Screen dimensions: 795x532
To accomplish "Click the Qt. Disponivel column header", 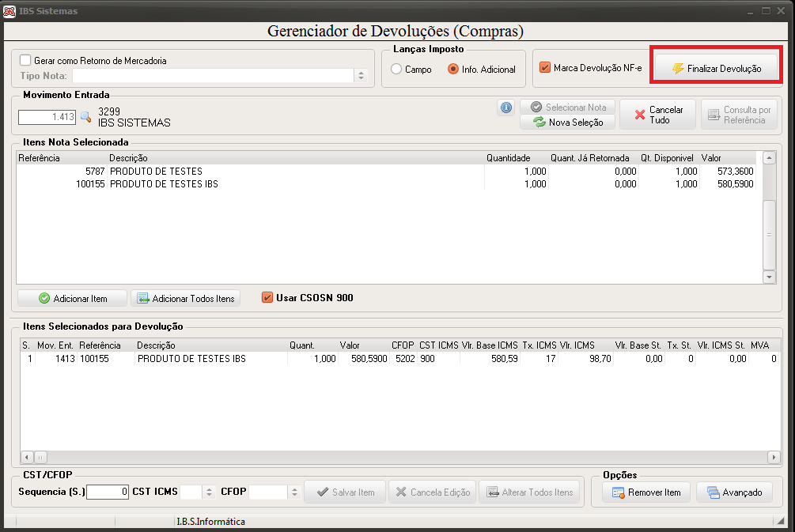I will (x=668, y=158).
